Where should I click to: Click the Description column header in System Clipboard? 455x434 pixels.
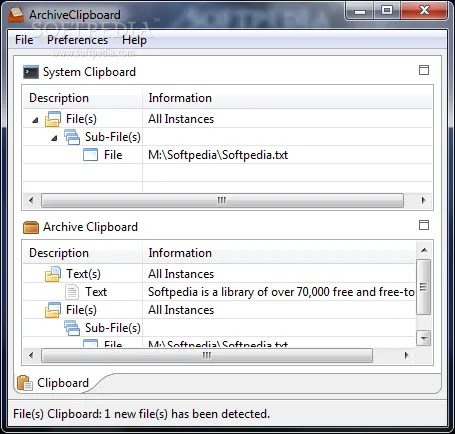[83, 98]
